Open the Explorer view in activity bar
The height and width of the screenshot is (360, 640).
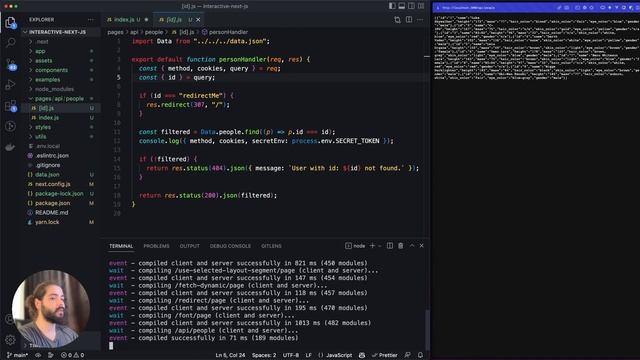click(x=11, y=22)
